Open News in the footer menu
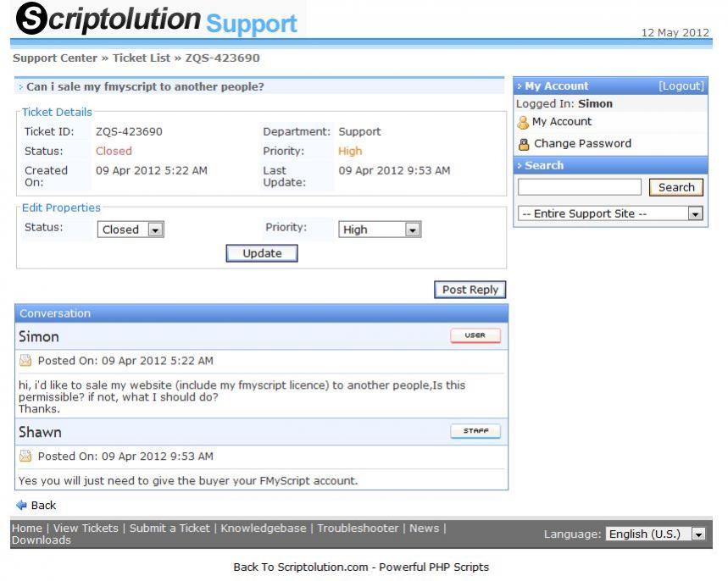Viewport: 728px width, 581px height. [x=424, y=528]
